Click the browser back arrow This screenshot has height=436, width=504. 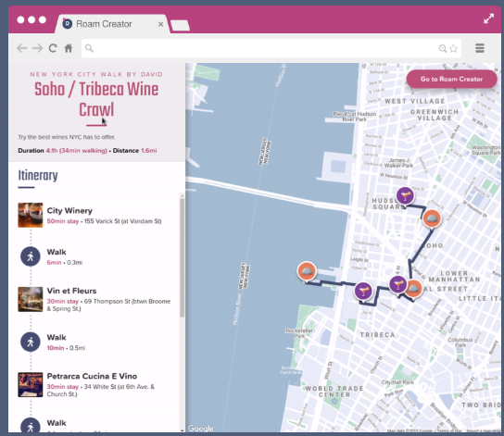(x=22, y=48)
